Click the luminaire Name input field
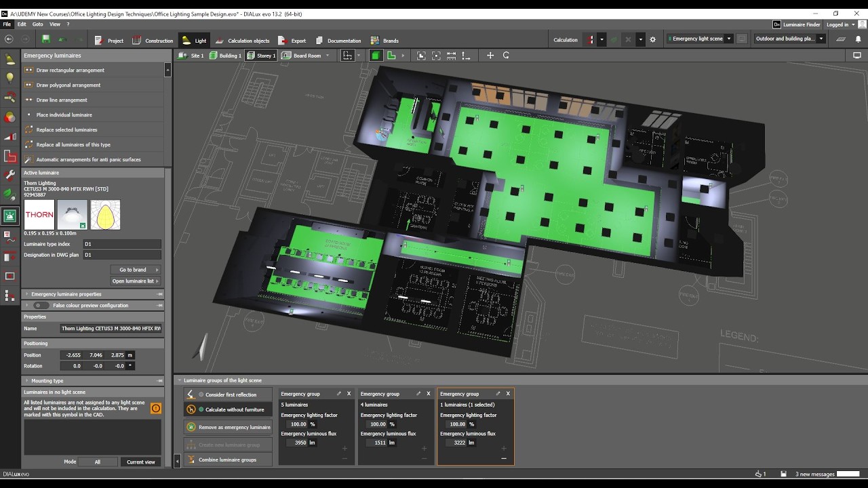Screen dimensions: 868x488 point(111,329)
